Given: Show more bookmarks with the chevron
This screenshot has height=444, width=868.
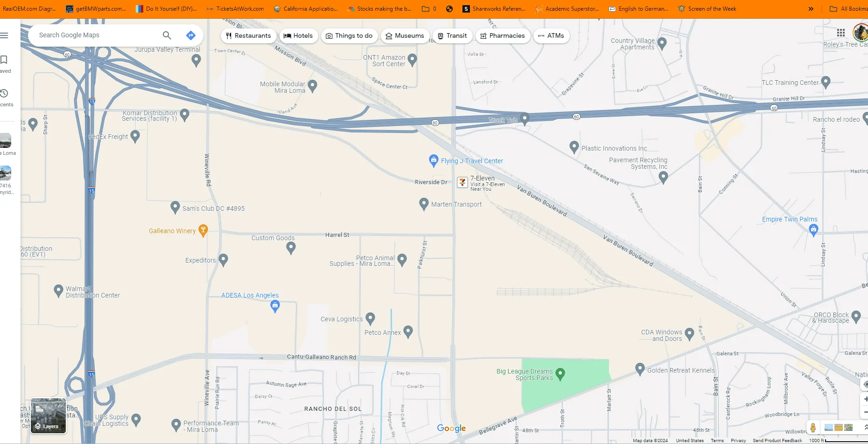Looking at the screenshot, I should [811, 9].
